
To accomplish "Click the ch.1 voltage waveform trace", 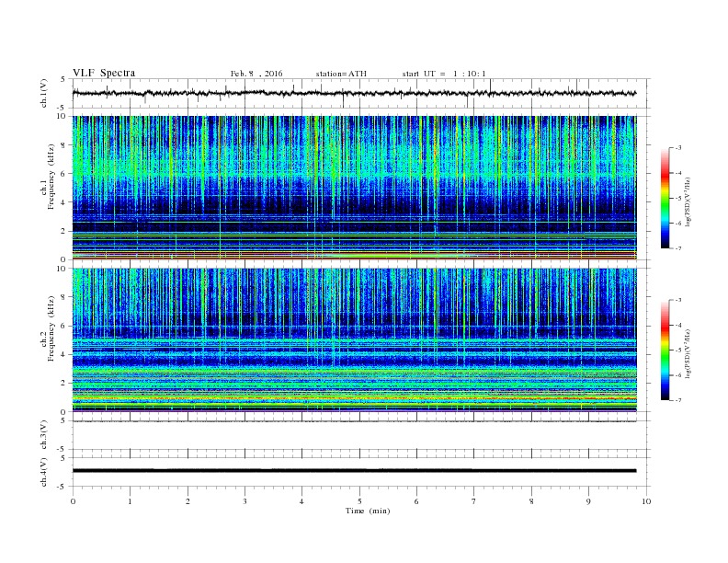I will click(x=354, y=93).
